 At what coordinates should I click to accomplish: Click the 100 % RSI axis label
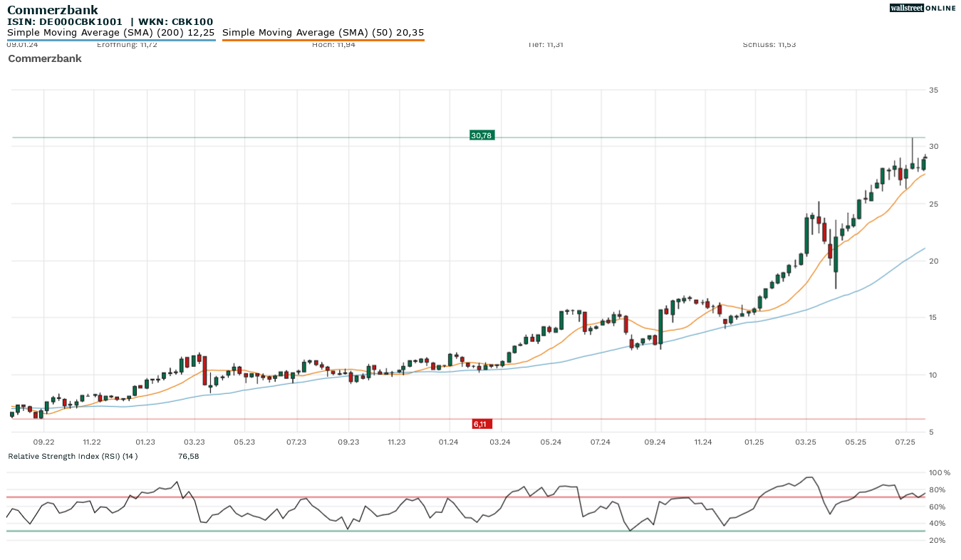[x=940, y=472]
